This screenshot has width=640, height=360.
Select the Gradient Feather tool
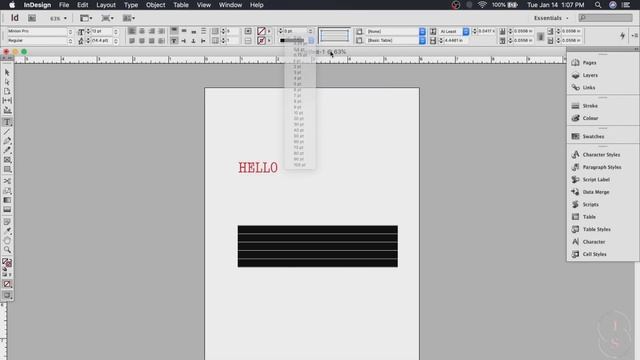tap(7, 209)
